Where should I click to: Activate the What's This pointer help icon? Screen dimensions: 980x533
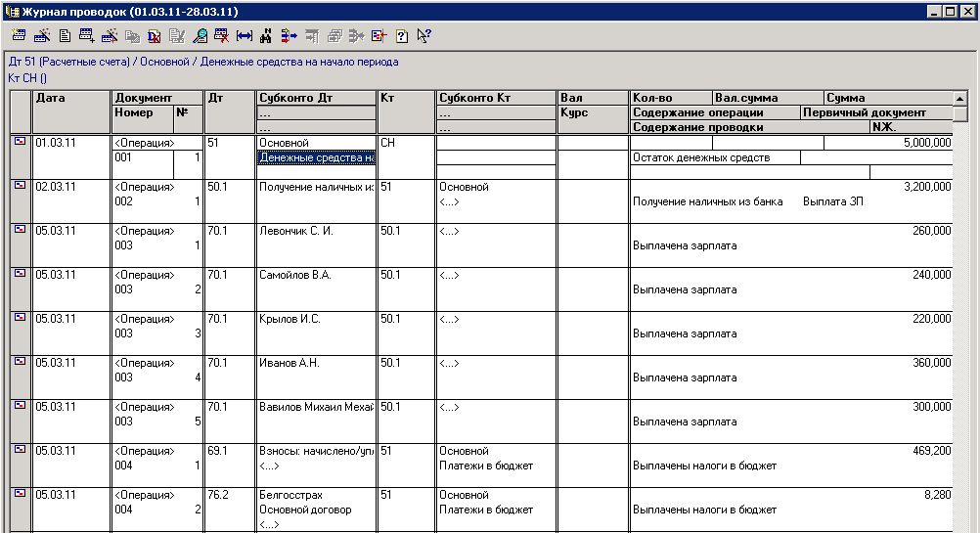(x=423, y=36)
